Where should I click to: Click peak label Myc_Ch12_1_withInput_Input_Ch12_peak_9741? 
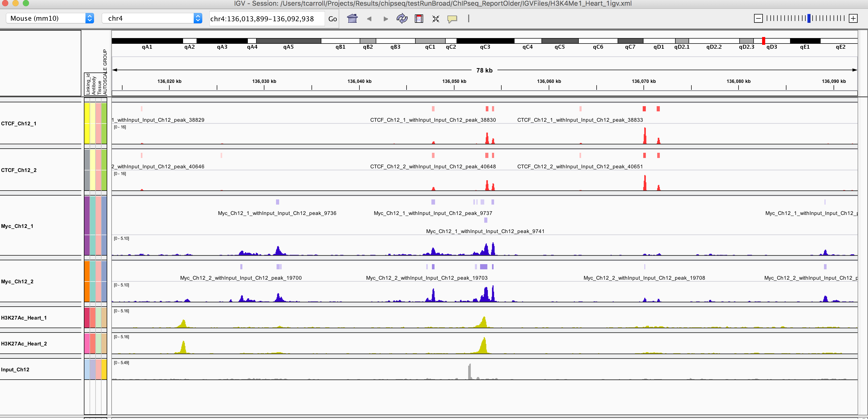click(485, 231)
